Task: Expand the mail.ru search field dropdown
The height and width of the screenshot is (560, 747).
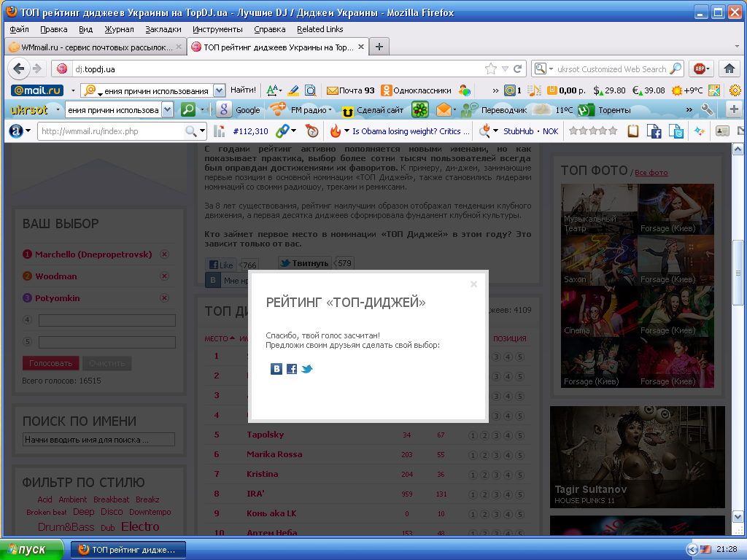Action: click(x=219, y=90)
